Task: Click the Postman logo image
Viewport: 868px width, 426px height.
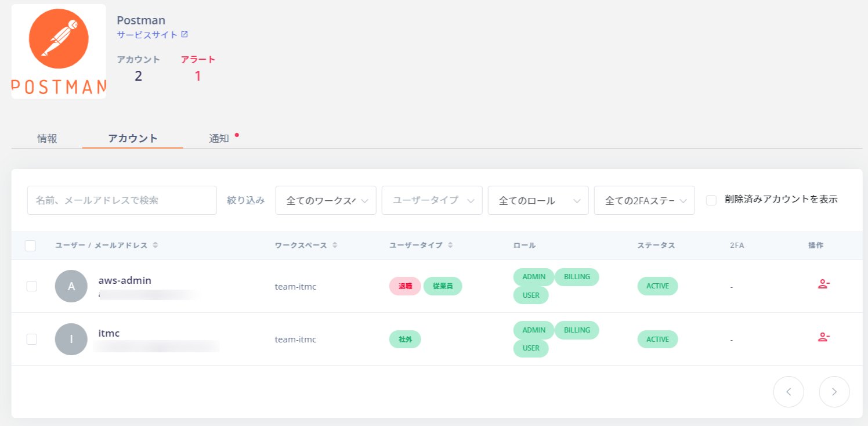Action: click(59, 51)
